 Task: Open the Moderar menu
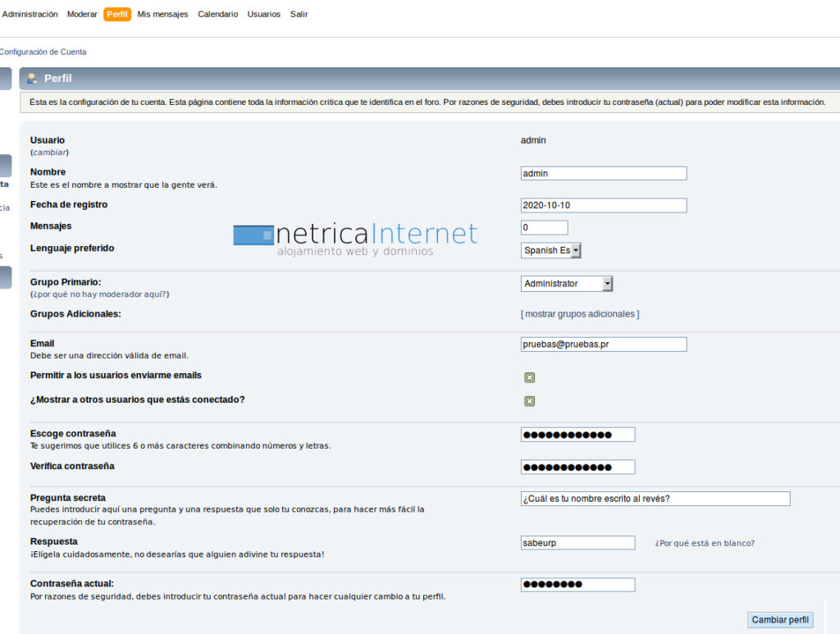(x=82, y=14)
